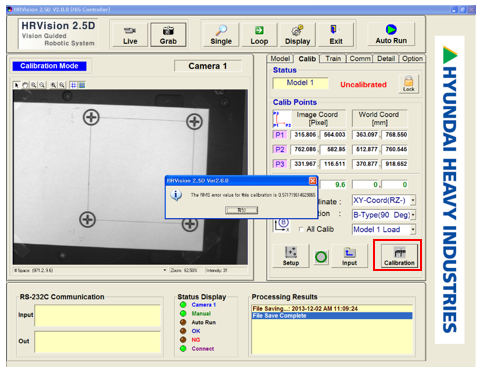Screen dimensions: 481x373
Task: Open the Space dropdown below image
Action: pyautogui.click(x=165, y=270)
